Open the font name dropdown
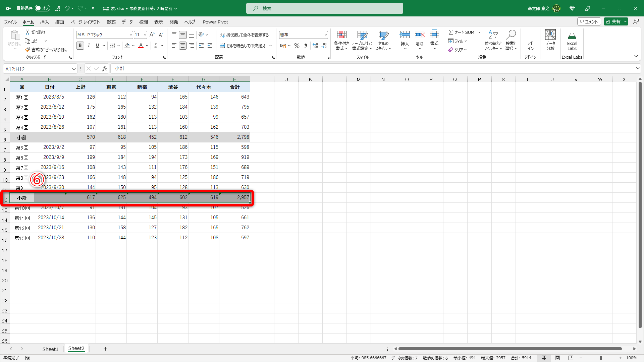644x362 pixels. 131,35
